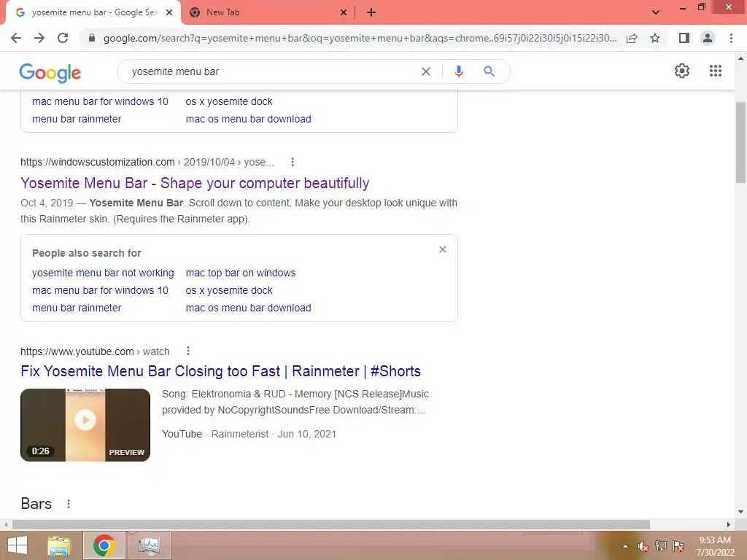747x560 pixels.
Task: Click os x yosemite dock in top box
Action: [x=229, y=101]
